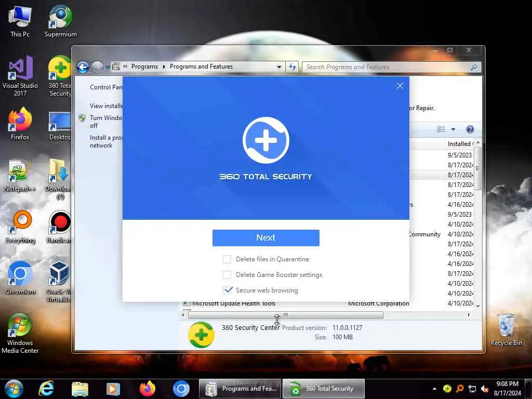
Task: Launch Internet Explorer from taskbar
Action: (x=46, y=389)
